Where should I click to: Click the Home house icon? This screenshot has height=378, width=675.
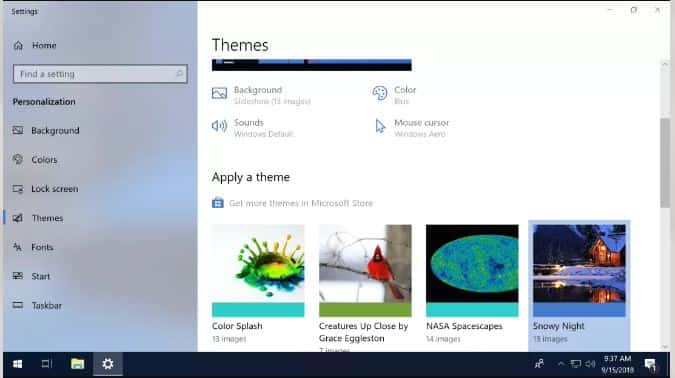click(18, 45)
